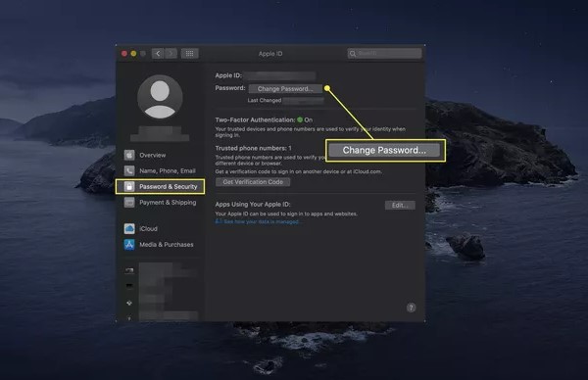The image size is (588, 380).
Task: Open the See how your data is managed link
Action: pyautogui.click(x=262, y=221)
